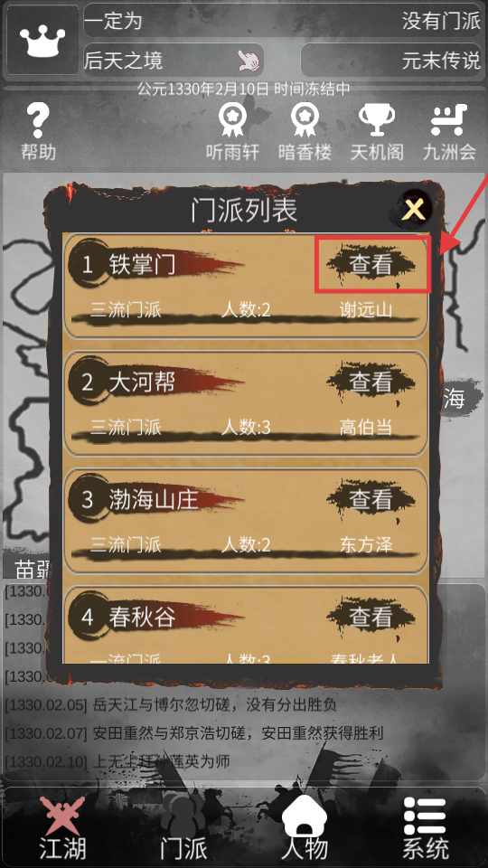Click 查看 for 渤海山庄
Viewport: 488px width, 868px height.
tap(371, 500)
